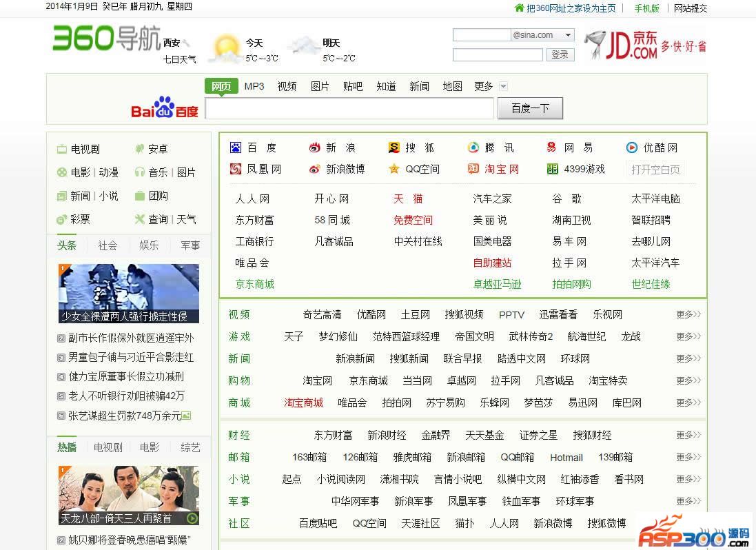This screenshot has height=550, width=756.
Task: Click the Baidu logo next to search box
Action: tap(165, 108)
